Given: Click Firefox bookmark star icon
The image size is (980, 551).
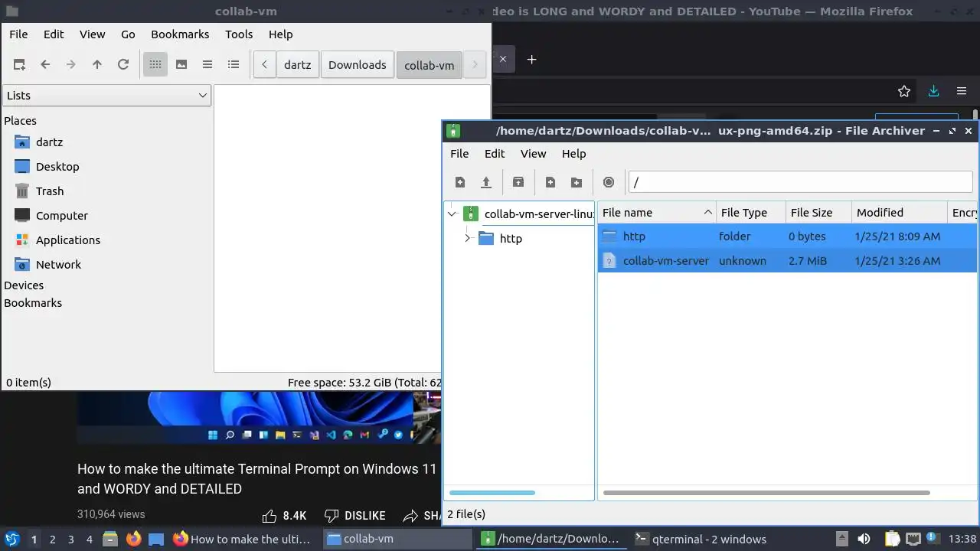Looking at the screenshot, I should tap(904, 91).
